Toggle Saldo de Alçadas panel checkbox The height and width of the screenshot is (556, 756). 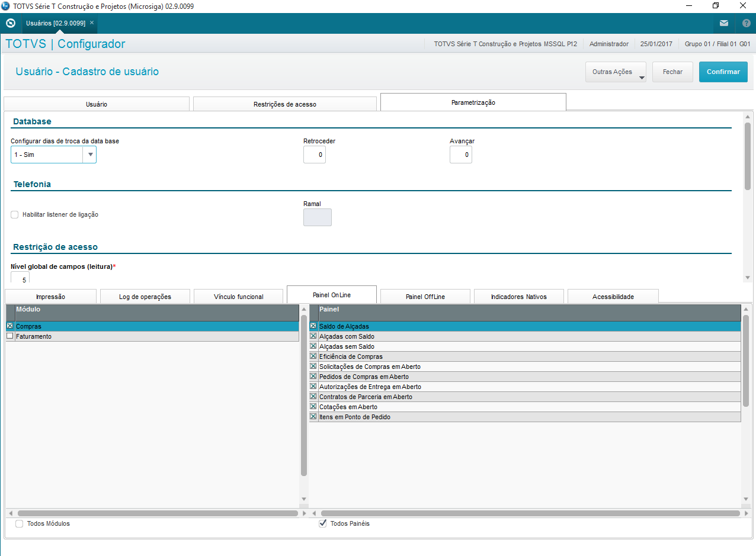point(313,326)
